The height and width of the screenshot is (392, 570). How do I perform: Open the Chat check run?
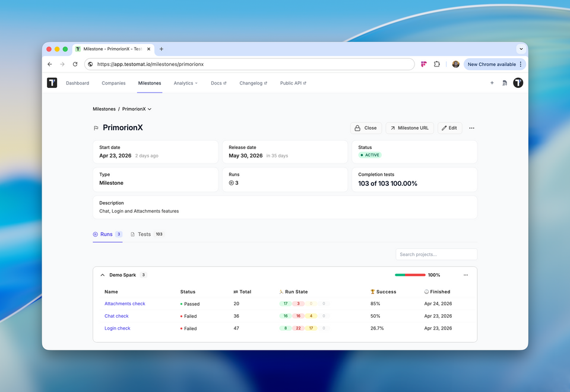pyautogui.click(x=116, y=316)
